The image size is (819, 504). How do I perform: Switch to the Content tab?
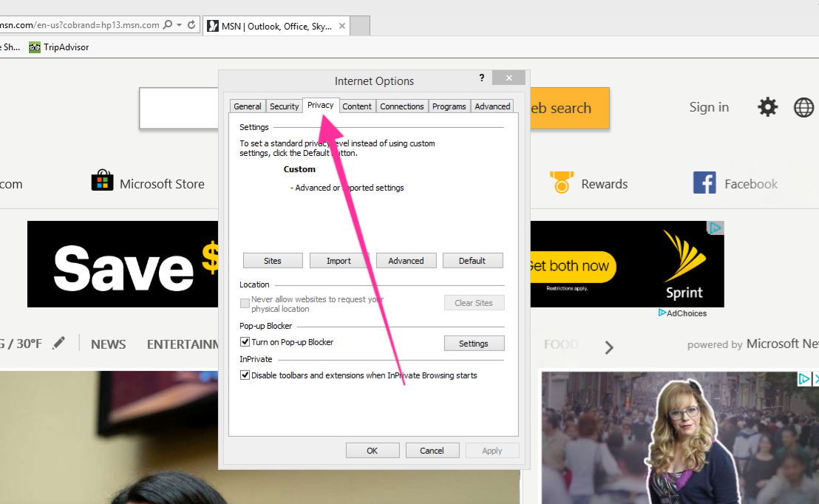coord(357,106)
